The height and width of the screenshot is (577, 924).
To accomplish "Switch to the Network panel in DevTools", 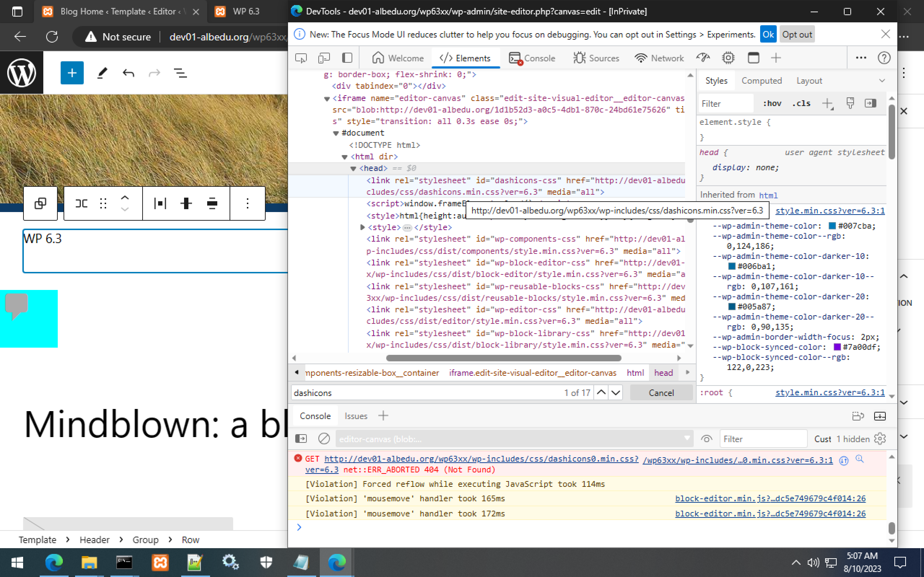I will coord(659,58).
